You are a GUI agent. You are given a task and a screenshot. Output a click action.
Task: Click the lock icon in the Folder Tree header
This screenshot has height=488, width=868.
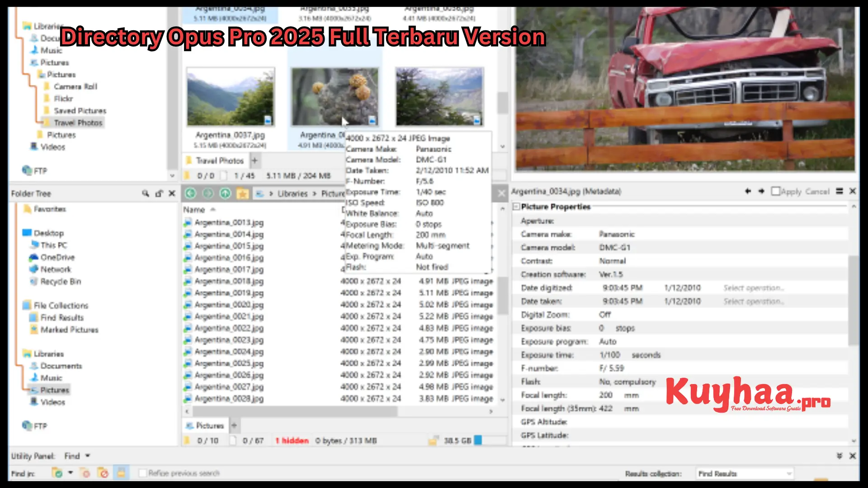point(159,193)
